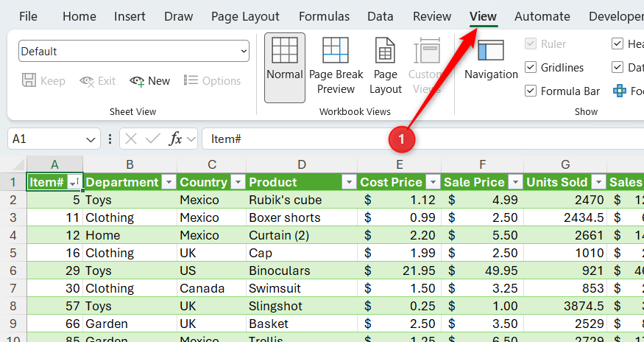This screenshot has width=644, height=342.
Task: Select the View tab
Action: coord(484,16)
